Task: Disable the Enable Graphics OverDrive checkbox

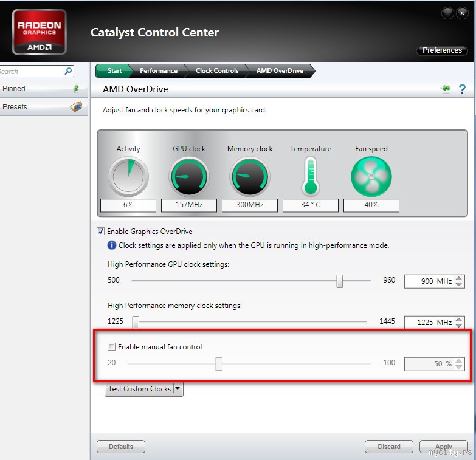Action: pyautogui.click(x=100, y=231)
